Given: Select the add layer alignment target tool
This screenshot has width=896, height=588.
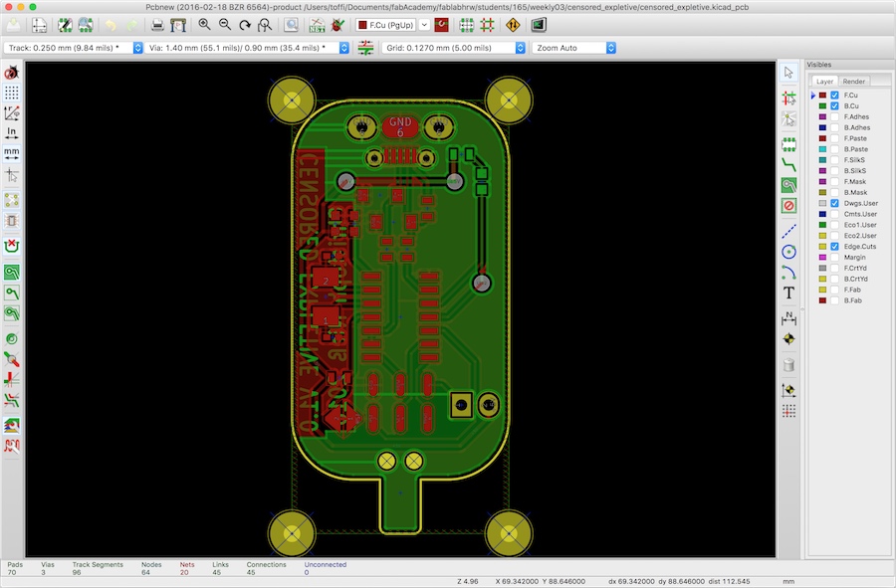Looking at the screenshot, I should pyautogui.click(x=788, y=339).
